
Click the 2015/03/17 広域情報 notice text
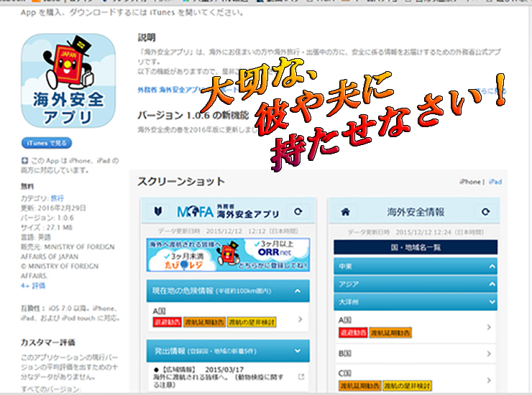pos(218,377)
